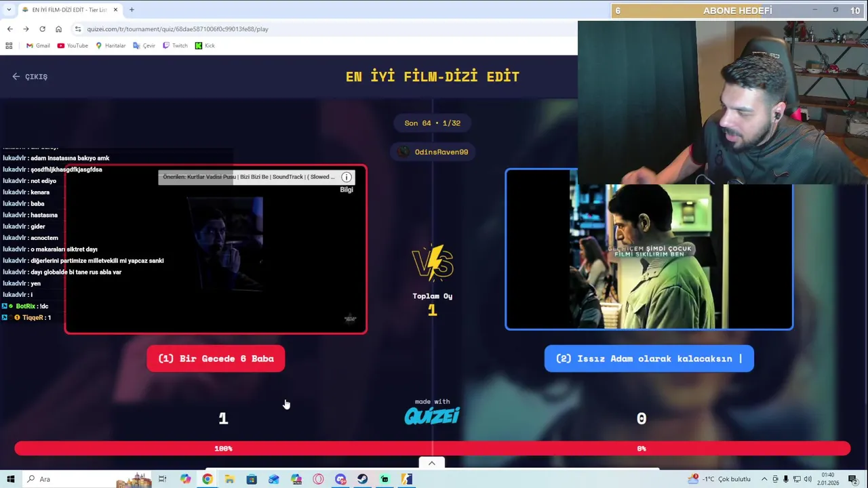Image resolution: width=868 pixels, height=488 pixels.
Task: Open Steam from the taskbar
Action: click(363, 479)
